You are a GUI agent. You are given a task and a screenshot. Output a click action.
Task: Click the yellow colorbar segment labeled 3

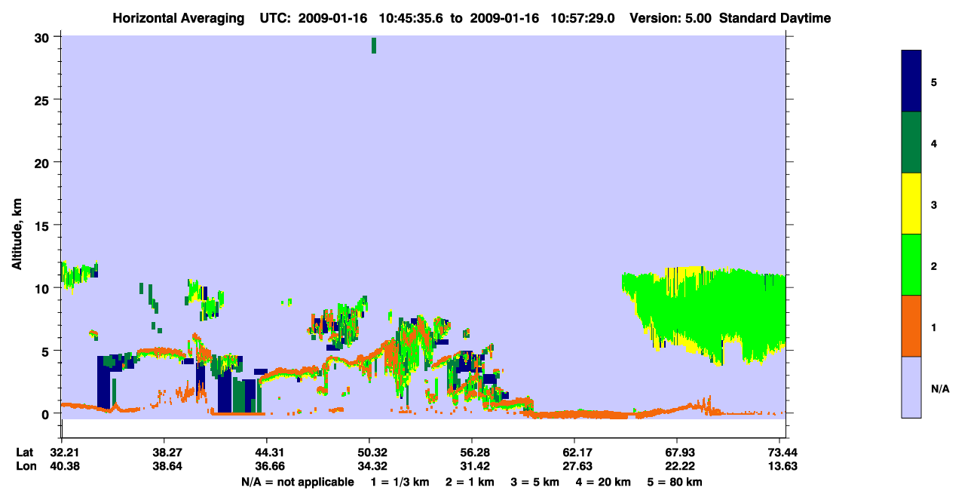[x=911, y=204]
